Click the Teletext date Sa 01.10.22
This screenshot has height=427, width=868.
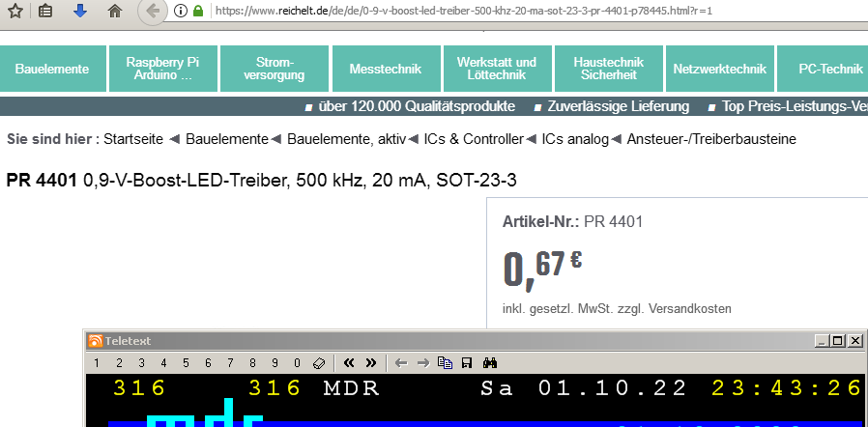(x=584, y=388)
